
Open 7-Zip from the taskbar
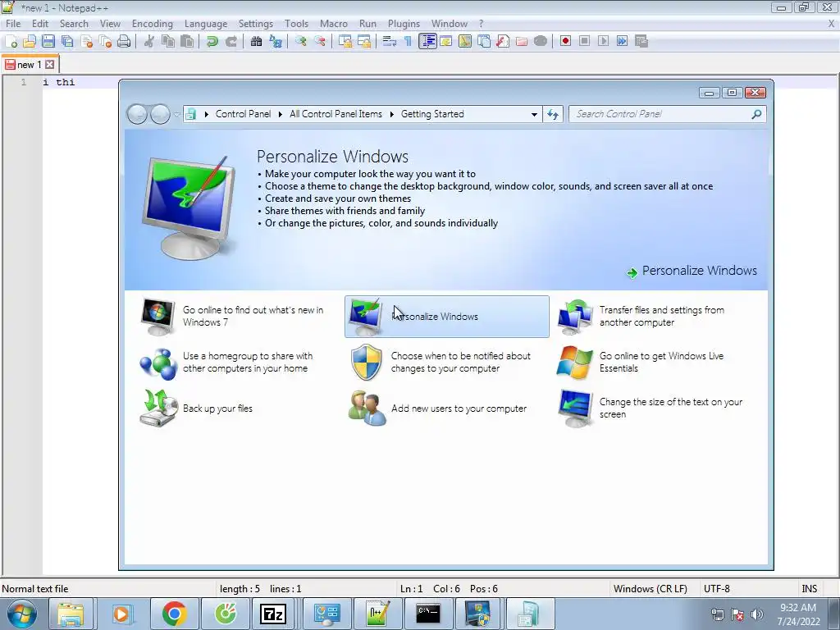(272, 614)
